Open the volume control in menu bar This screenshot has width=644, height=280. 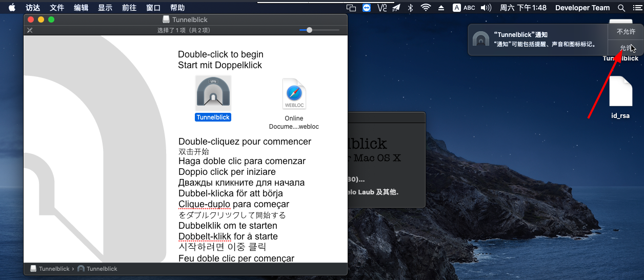point(486,8)
